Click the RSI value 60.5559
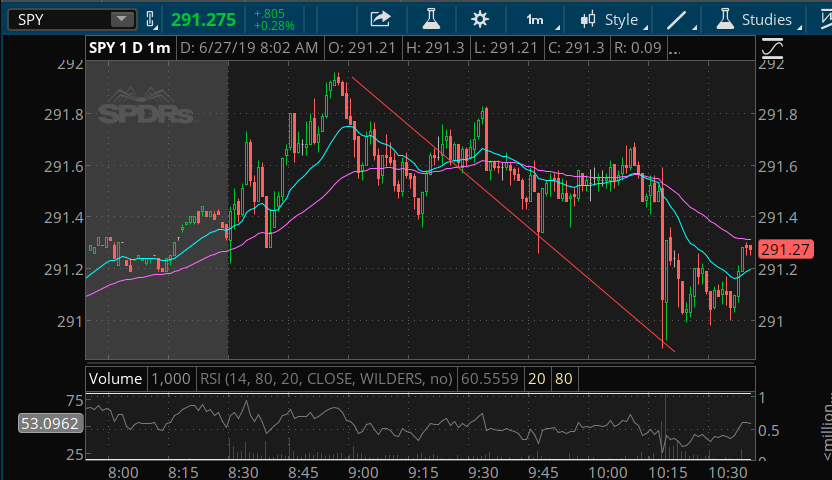This screenshot has width=832, height=480. 490,379
